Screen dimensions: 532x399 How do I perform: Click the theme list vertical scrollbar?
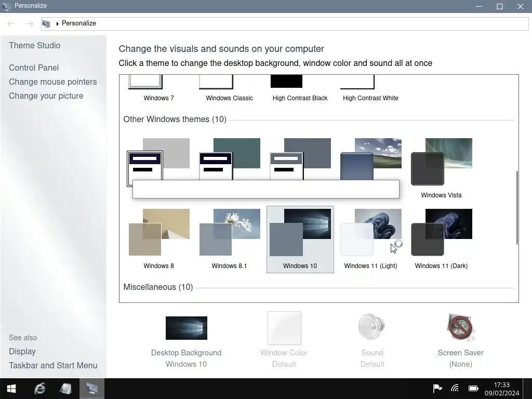click(x=517, y=208)
